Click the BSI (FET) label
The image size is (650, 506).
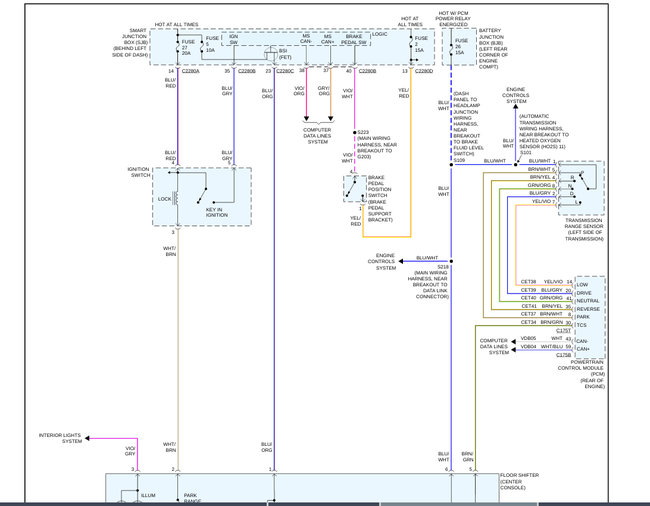tap(285, 54)
